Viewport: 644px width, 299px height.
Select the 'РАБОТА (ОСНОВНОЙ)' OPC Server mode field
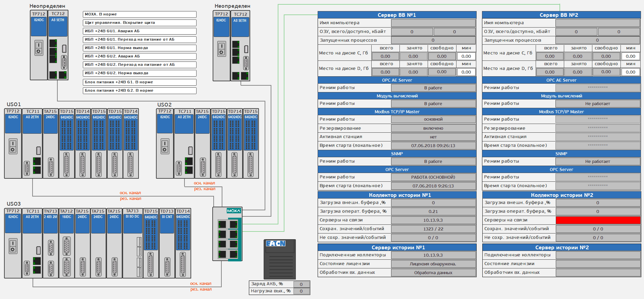pyautogui.click(x=433, y=177)
